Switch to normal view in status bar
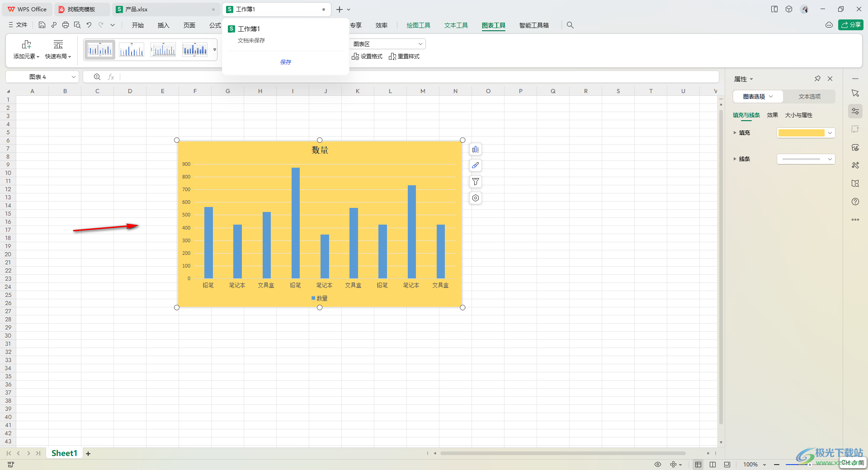 698,465
